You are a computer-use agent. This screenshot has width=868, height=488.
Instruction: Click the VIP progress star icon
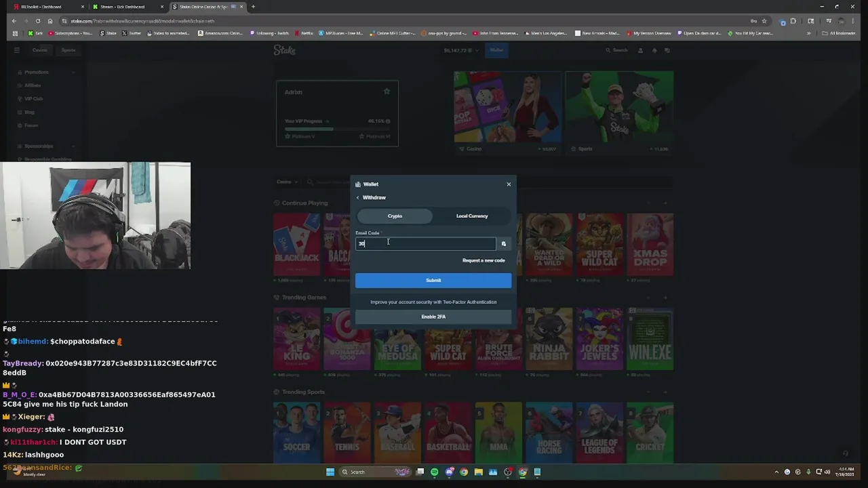click(x=387, y=91)
